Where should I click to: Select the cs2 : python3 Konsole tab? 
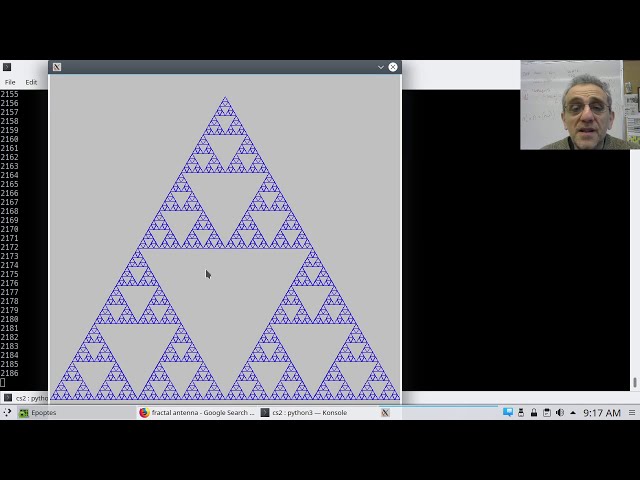(25, 398)
